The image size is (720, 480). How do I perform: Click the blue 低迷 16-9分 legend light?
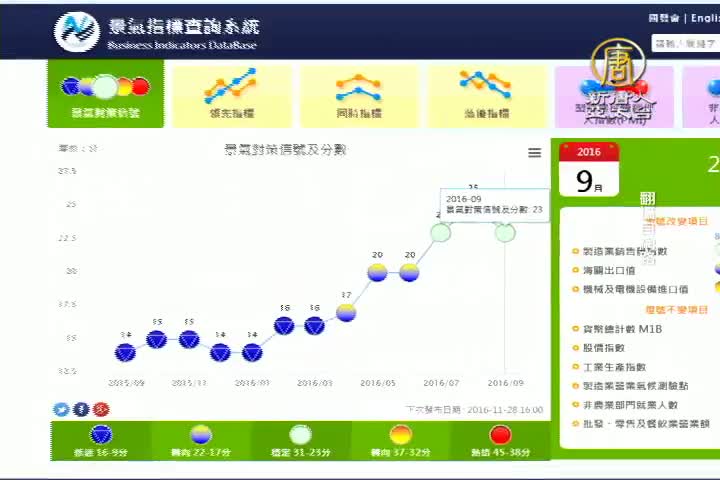(101, 435)
